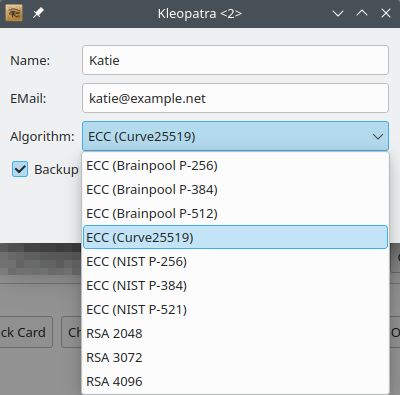Select ECC (Brainpool P-384) algorithm
The width and height of the screenshot is (400, 395).
pos(235,189)
